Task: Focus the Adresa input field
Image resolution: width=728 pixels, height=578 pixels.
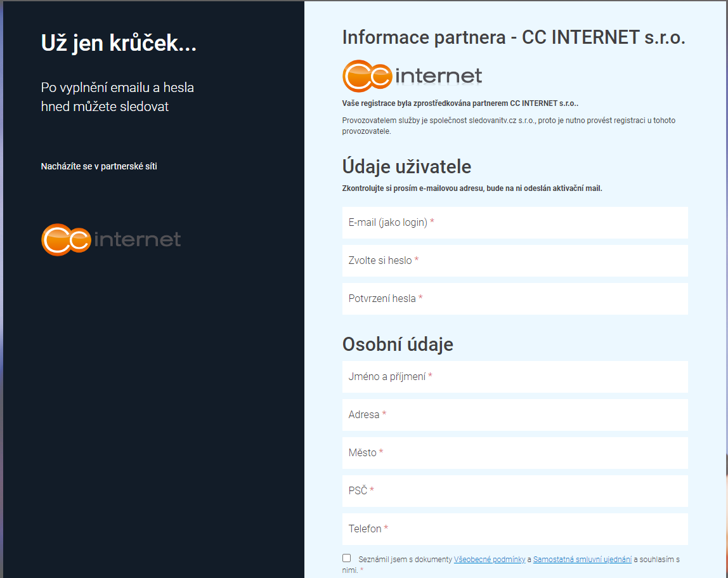Action: point(515,415)
